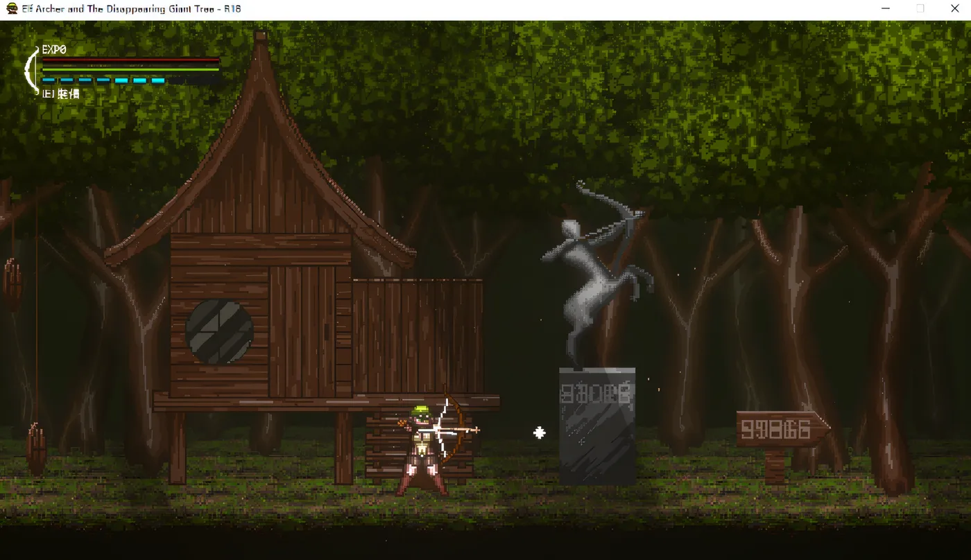Click the EXP0 experience label
The width and height of the screenshot is (971, 560).
click(x=54, y=50)
